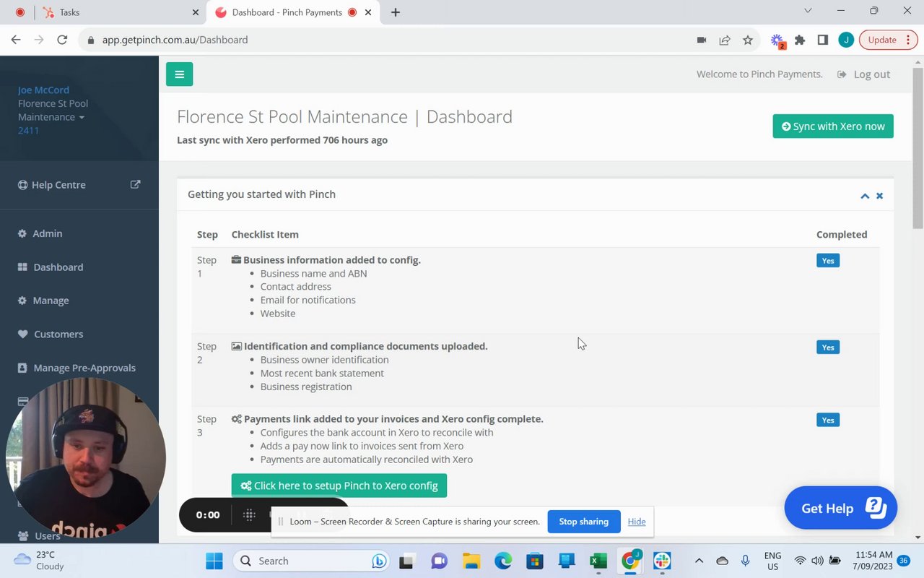Image resolution: width=924 pixels, height=578 pixels.
Task: Open File Explorer from taskbar
Action: 471,561
